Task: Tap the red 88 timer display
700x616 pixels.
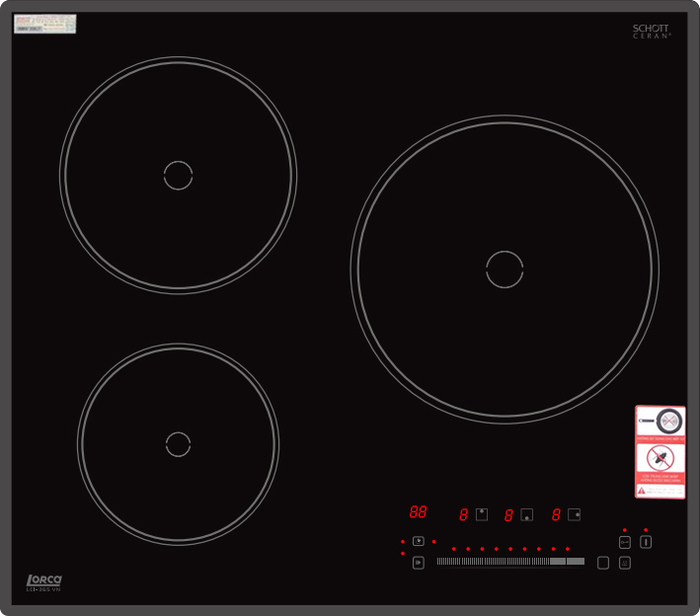Action: tap(418, 512)
